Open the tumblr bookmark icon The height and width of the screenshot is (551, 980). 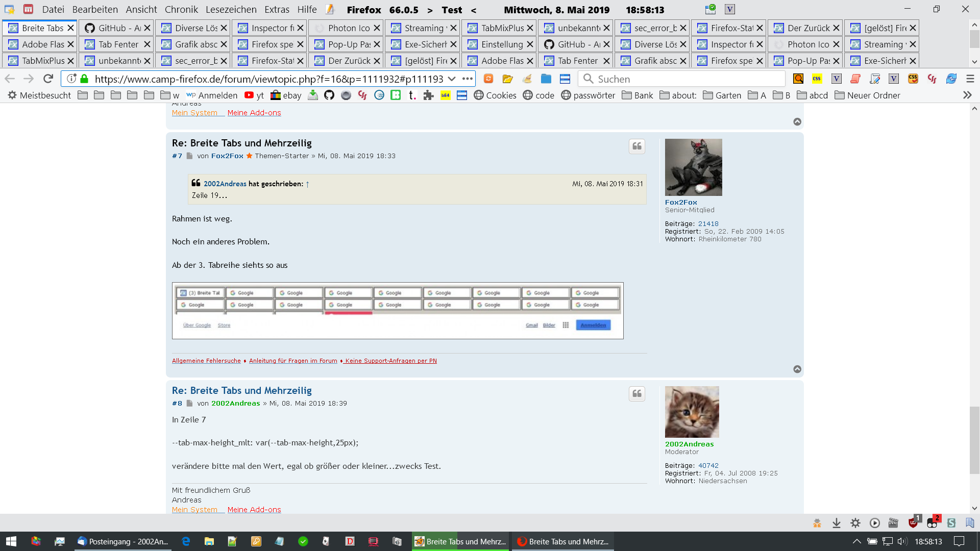[x=412, y=95]
